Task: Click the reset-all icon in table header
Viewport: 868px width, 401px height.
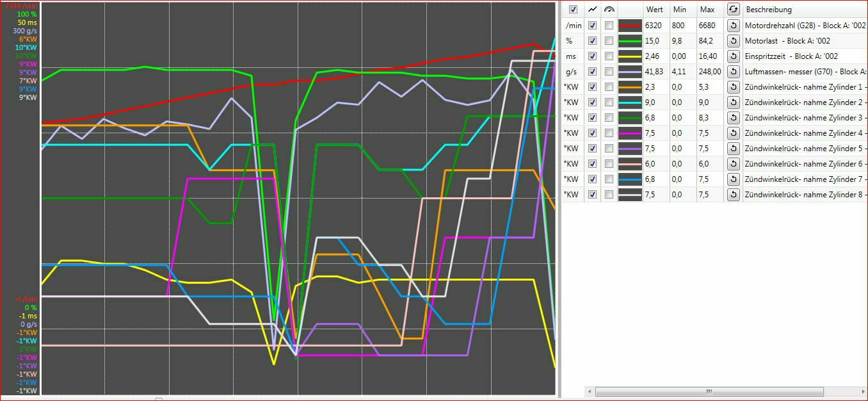Action: [733, 10]
